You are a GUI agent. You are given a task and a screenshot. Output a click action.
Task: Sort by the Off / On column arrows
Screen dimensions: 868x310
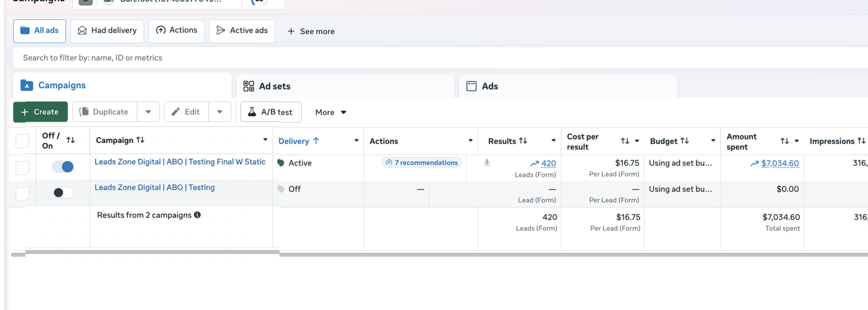coord(71,140)
